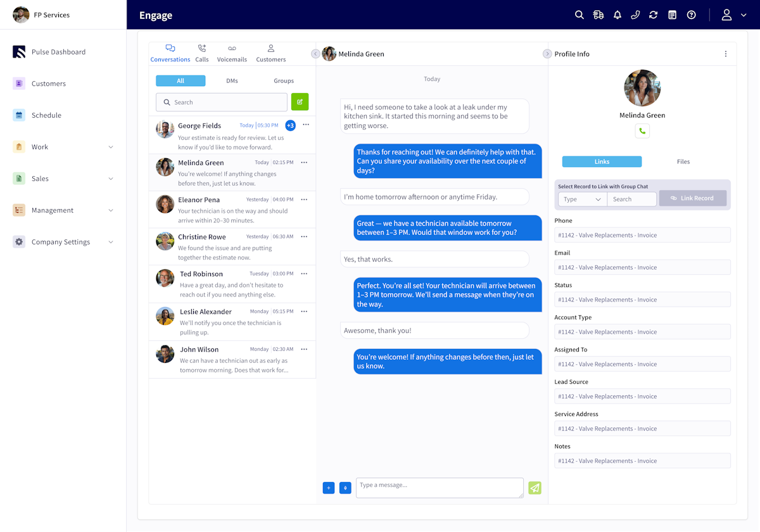Filter conversations by Groups

click(284, 81)
